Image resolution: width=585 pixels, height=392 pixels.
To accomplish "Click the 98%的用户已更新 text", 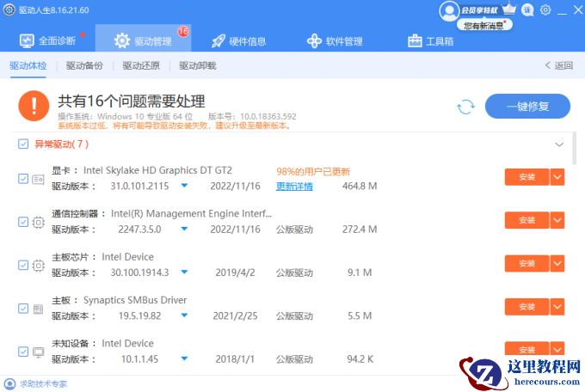I will 313,172.
